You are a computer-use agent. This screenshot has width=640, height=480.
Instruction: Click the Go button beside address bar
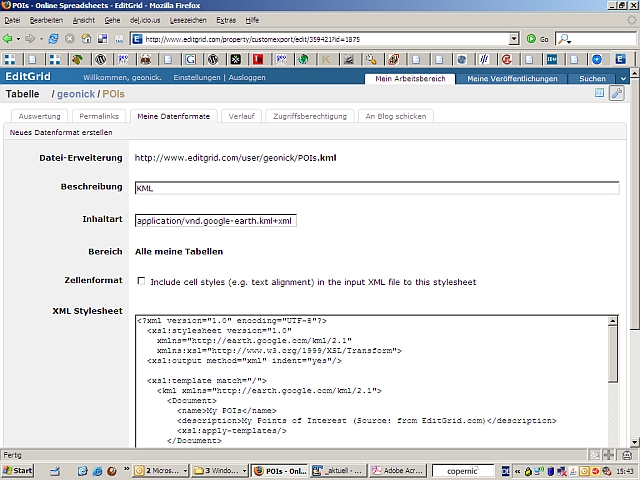click(539, 39)
